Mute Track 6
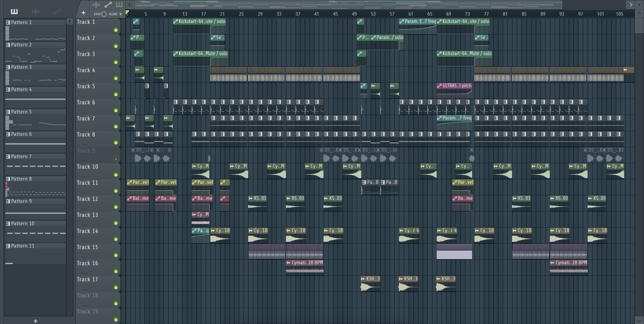This screenshot has height=324, width=644. [x=116, y=111]
